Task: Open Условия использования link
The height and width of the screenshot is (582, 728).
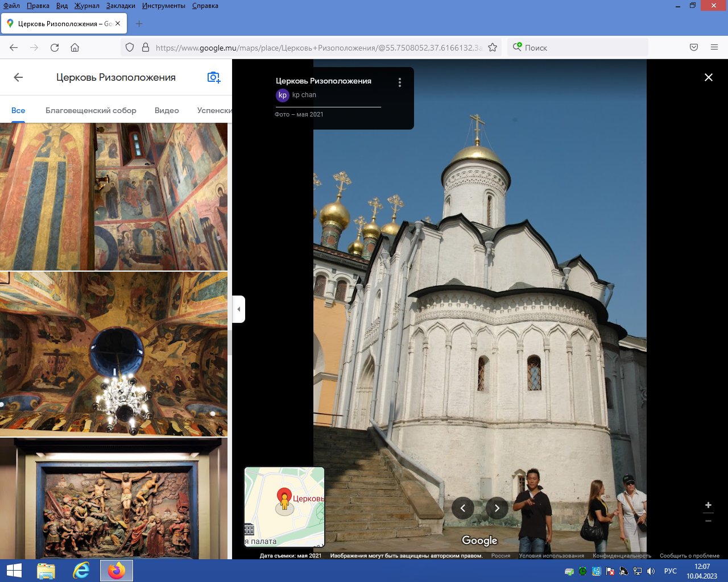Action: coord(551,555)
